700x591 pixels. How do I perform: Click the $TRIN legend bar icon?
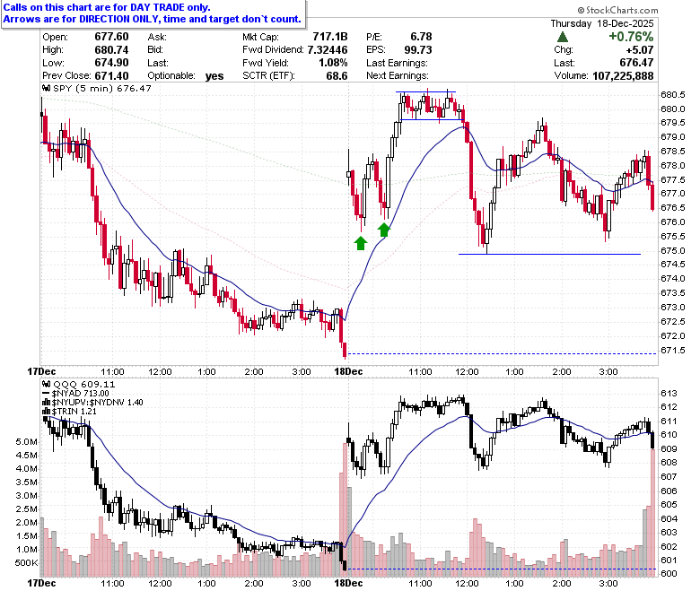click(46, 412)
